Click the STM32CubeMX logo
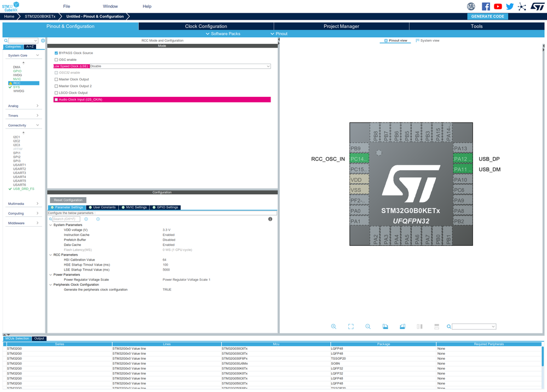The image size is (547, 392). (10, 6)
